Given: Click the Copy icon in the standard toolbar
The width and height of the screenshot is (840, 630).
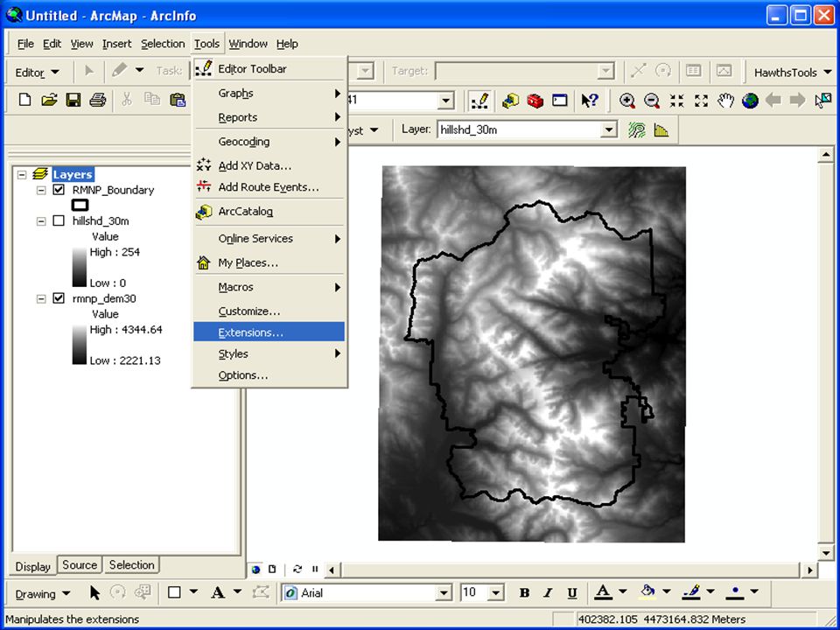Looking at the screenshot, I should pyautogui.click(x=152, y=100).
